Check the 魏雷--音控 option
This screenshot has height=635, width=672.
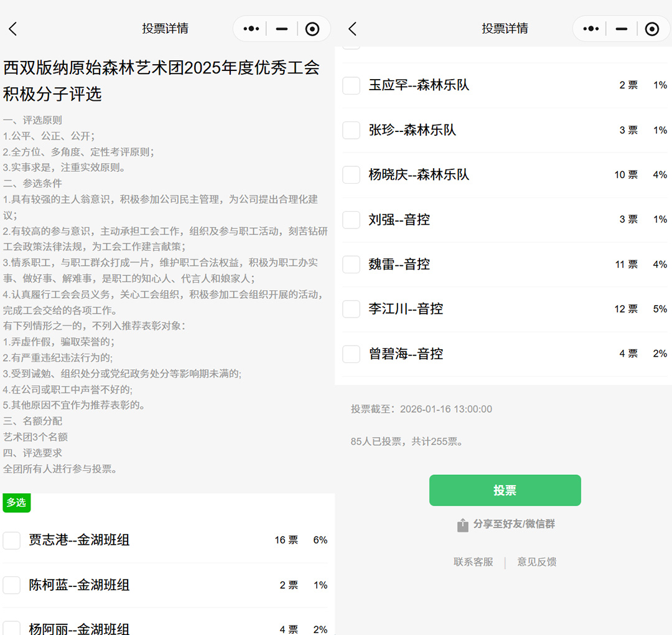[352, 265]
